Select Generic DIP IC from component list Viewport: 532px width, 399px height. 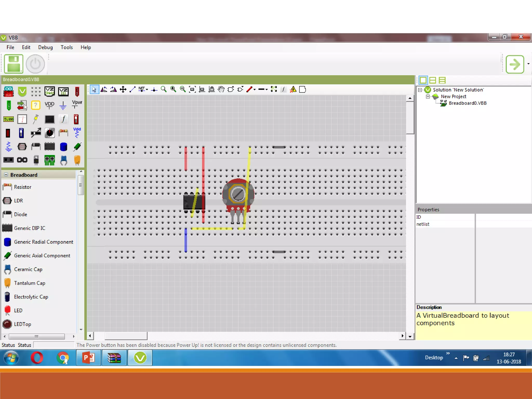(x=30, y=228)
